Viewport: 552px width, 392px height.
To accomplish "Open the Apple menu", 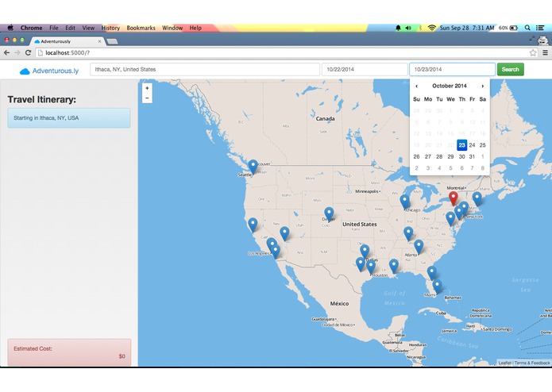I will click(10, 28).
